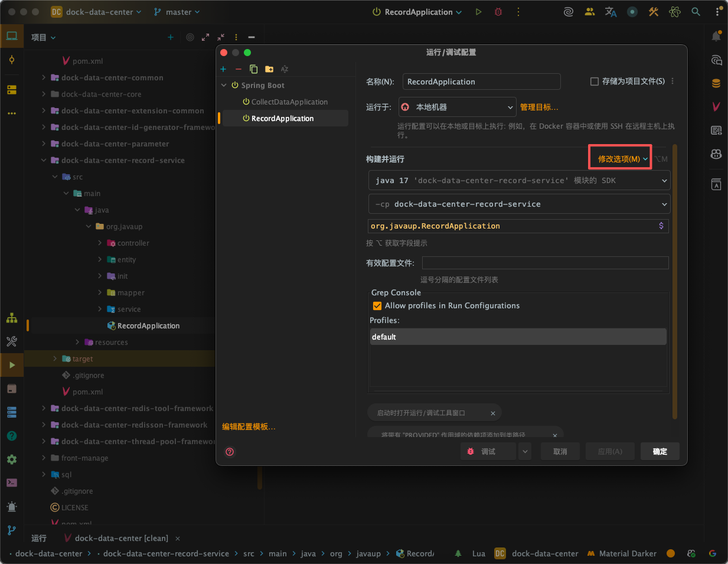Viewport: 728px width, 564px height.
Task: Click the new folder icon in dialog
Action: [269, 69]
